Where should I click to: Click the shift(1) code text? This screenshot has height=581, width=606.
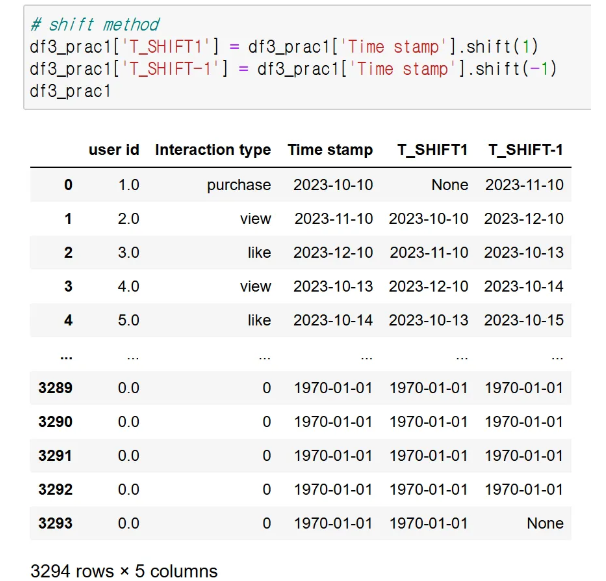coord(502,47)
